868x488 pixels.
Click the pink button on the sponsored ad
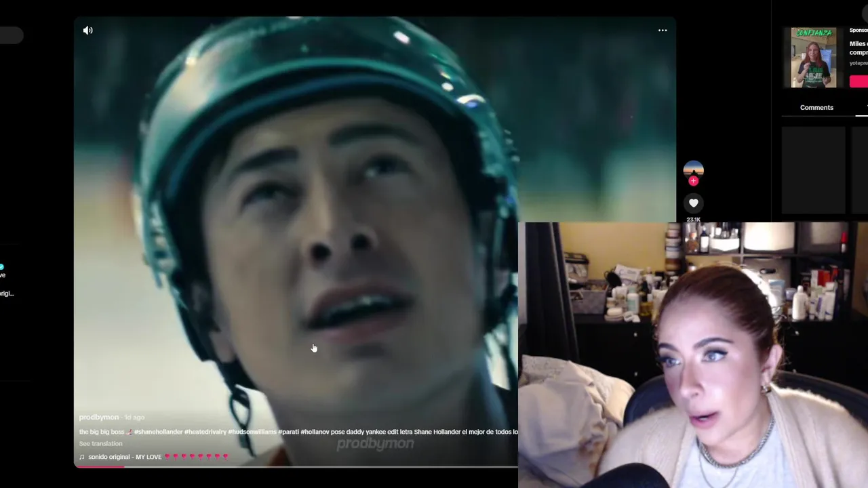[x=859, y=81]
